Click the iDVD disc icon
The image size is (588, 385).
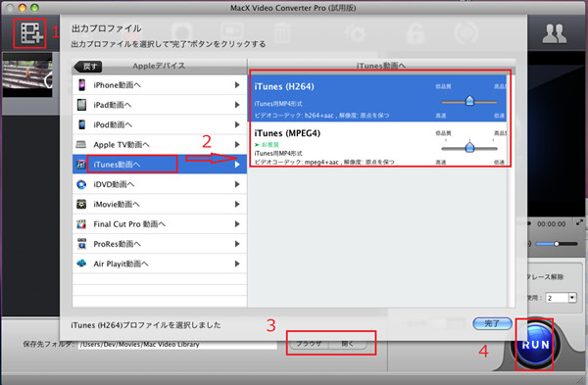[81, 184]
